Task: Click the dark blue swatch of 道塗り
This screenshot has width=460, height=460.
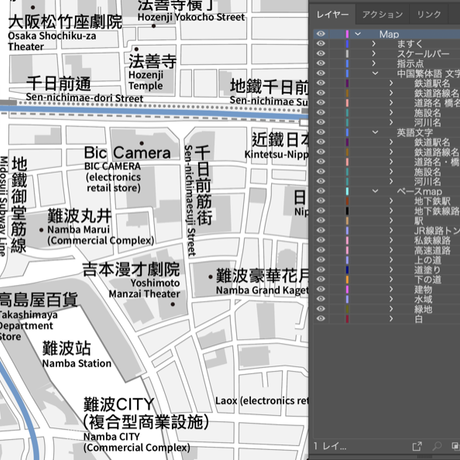Action: 347,270
